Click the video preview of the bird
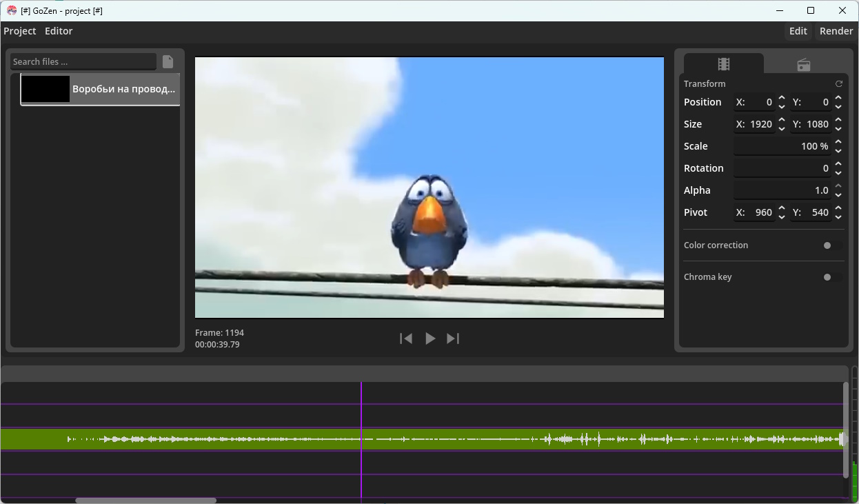This screenshot has height=504, width=859. click(x=429, y=188)
